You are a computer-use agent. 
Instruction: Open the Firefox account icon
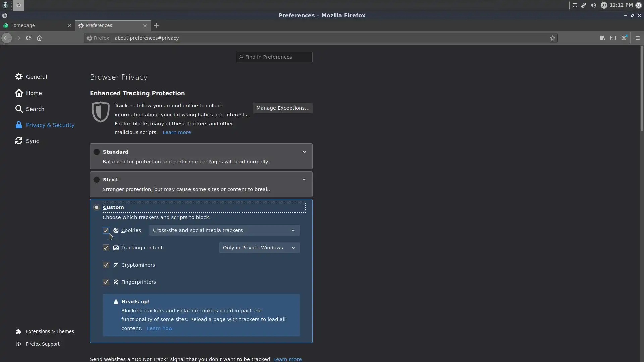[x=624, y=38]
